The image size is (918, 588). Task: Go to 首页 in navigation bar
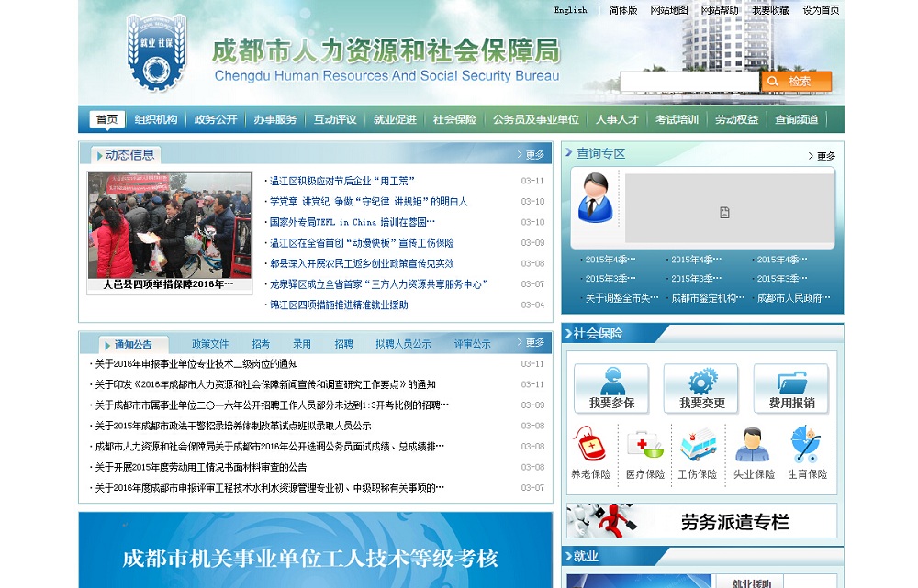[x=107, y=119]
